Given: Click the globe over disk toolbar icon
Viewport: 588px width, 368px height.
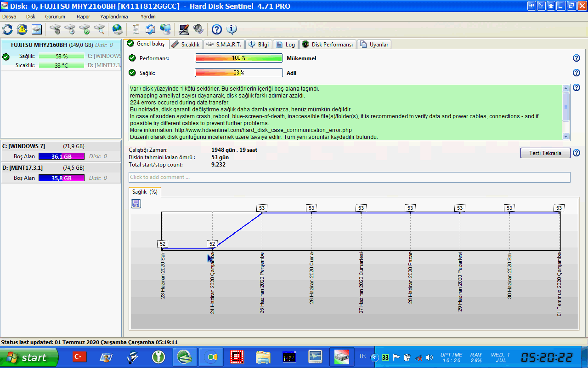Looking at the screenshot, I should (118, 29).
